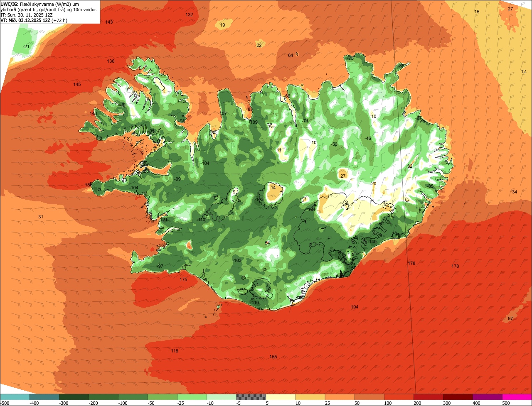
Task: Click the pale green legend swatch between -10 and -5
Action: pyautogui.click(x=222, y=397)
